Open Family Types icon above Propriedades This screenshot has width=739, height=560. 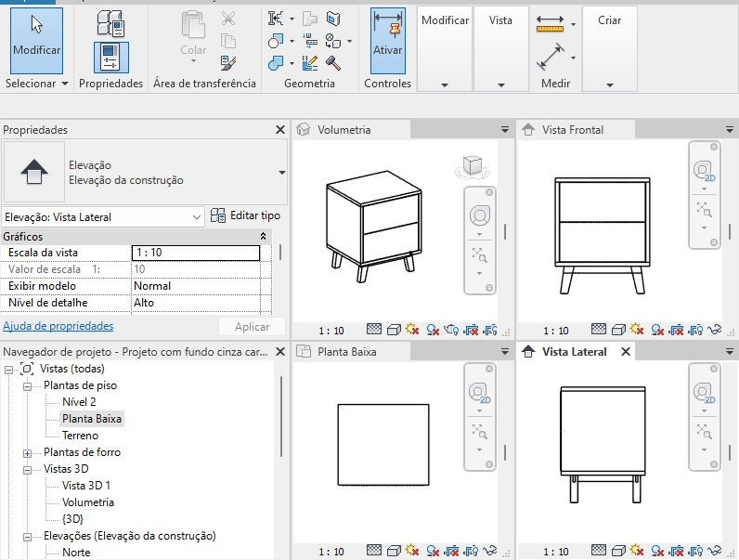pos(110,23)
